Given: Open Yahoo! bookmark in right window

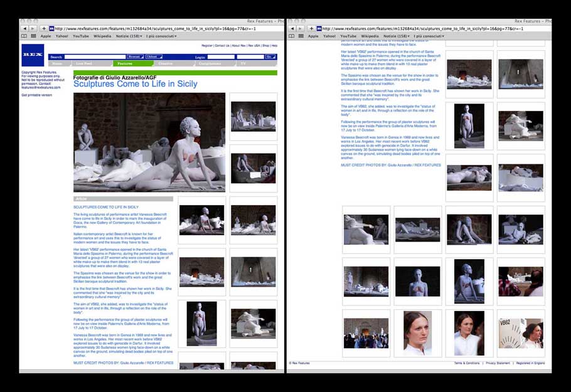Looking at the screenshot, I should coord(329,36).
